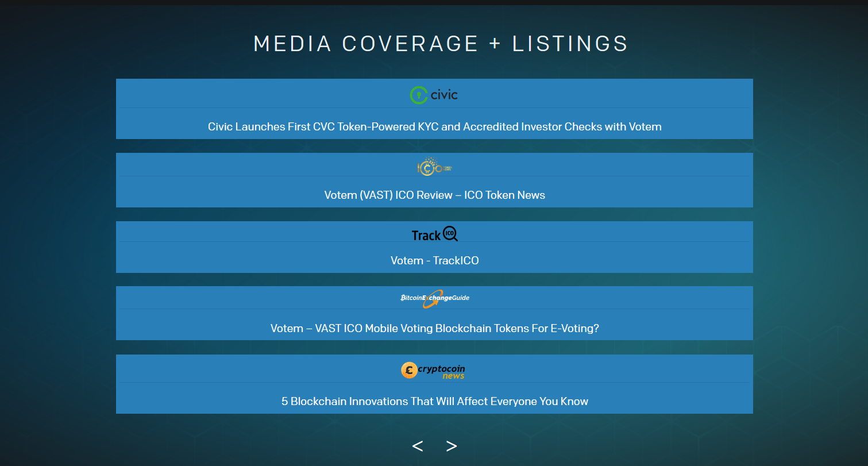Open Civic Launches First CVC Token-Powered KYC article
The width and height of the screenshot is (868, 466).
coord(435,126)
